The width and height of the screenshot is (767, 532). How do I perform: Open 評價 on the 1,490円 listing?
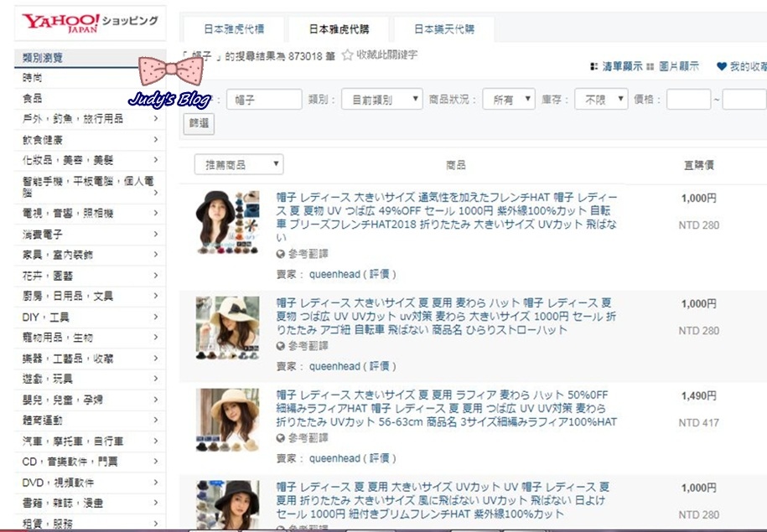tap(380, 458)
